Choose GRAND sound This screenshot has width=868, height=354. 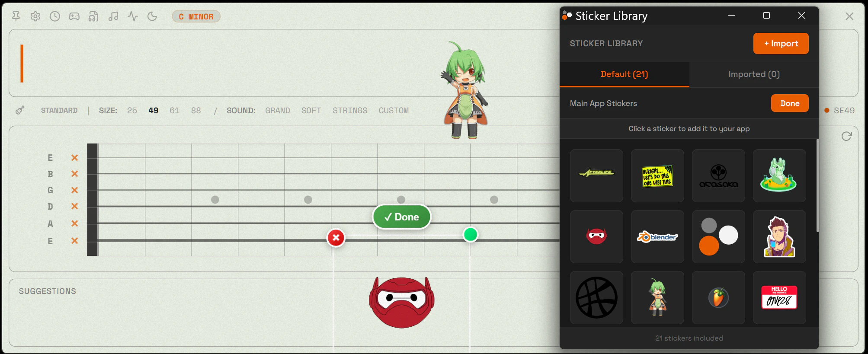(278, 110)
